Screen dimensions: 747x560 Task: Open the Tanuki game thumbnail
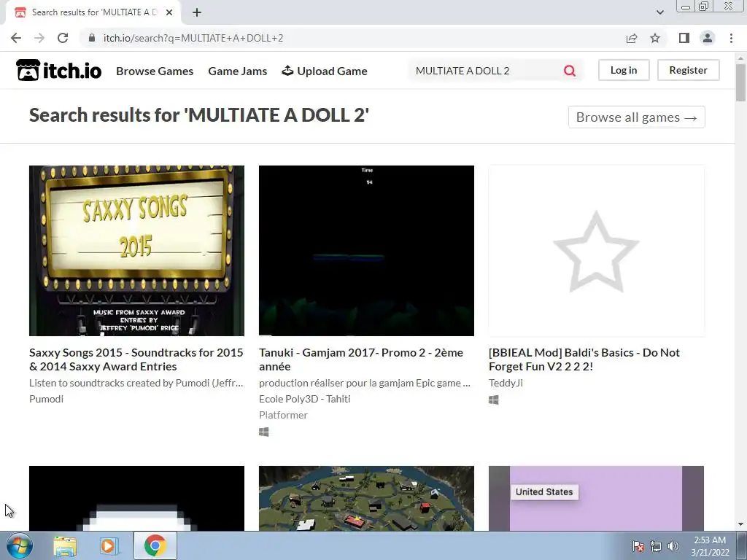pos(366,251)
